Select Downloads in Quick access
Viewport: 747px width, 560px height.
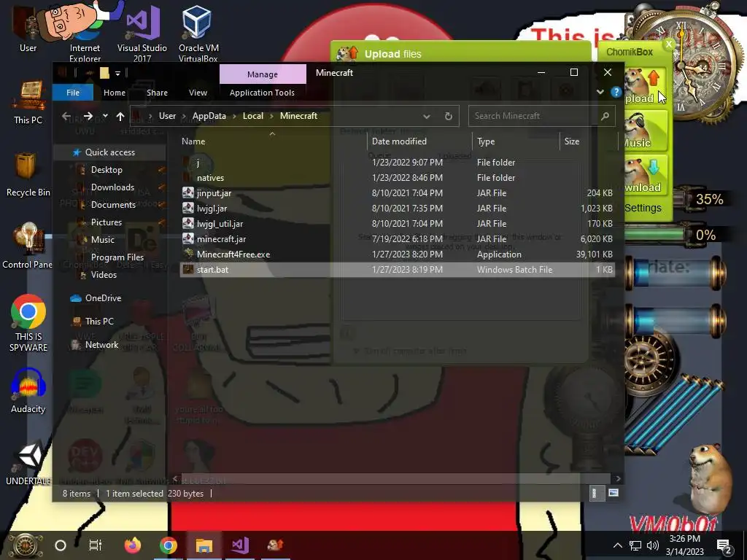(x=112, y=187)
